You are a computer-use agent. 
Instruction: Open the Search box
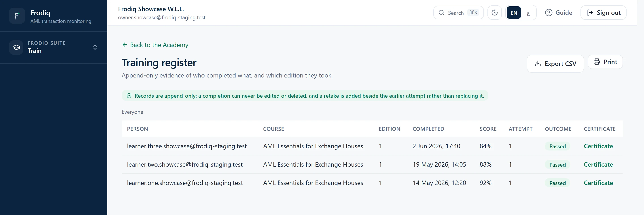(458, 13)
